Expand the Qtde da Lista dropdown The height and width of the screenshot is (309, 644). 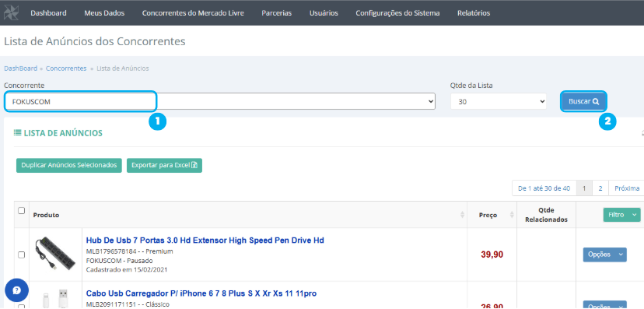(x=499, y=101)
